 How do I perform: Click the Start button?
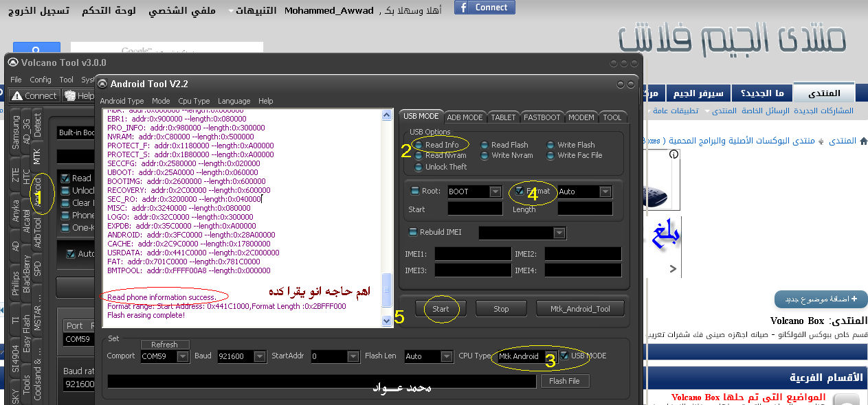tap(441, 309)
